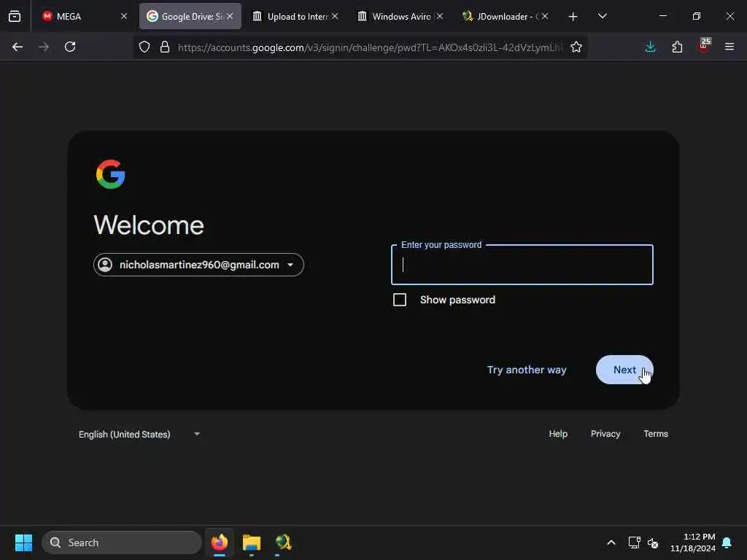Open the Windows Start menu

pos(23,542)
